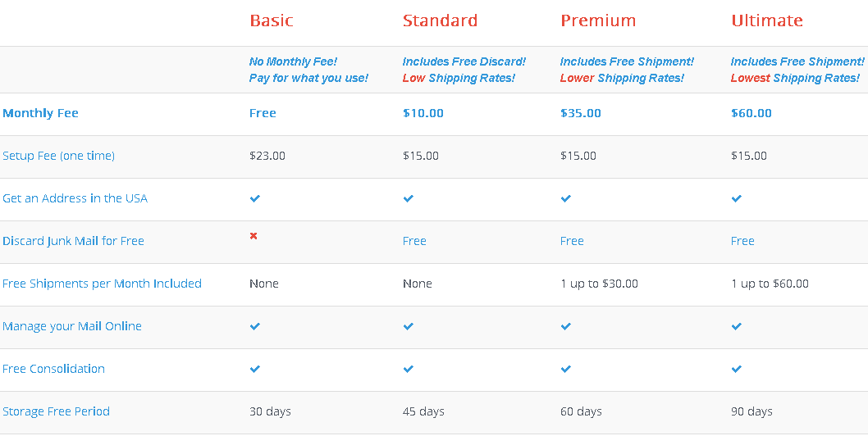Choose the Premium plan heading
Screen dimensions: 868x436
(x=598, y=20)
